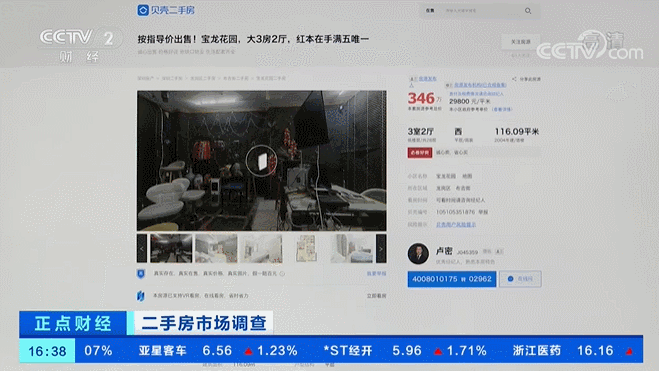This screenshot has height=371, width=659.
Task: Click the 3室2厅 layout text
Action: coord(421,132)
